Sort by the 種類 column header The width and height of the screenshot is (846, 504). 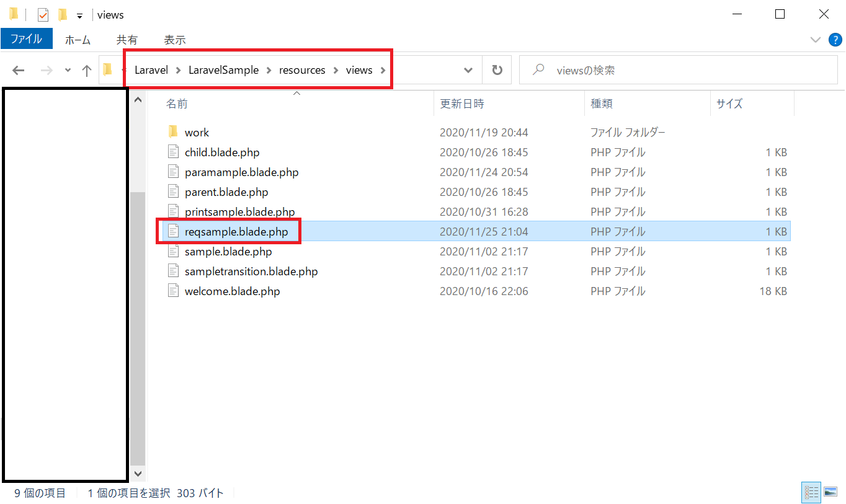coord(602,104)
